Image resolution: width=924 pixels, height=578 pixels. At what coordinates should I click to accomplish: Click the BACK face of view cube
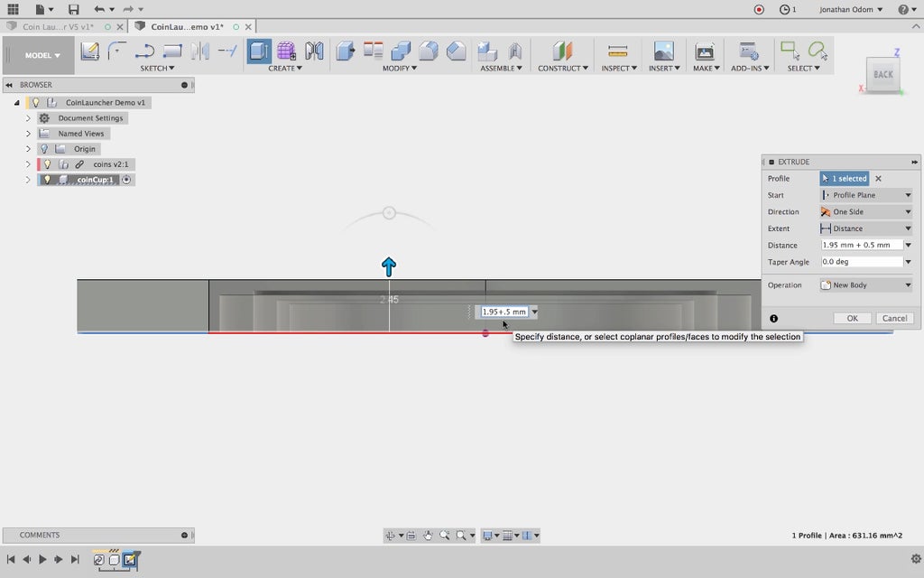click(882, 75)
